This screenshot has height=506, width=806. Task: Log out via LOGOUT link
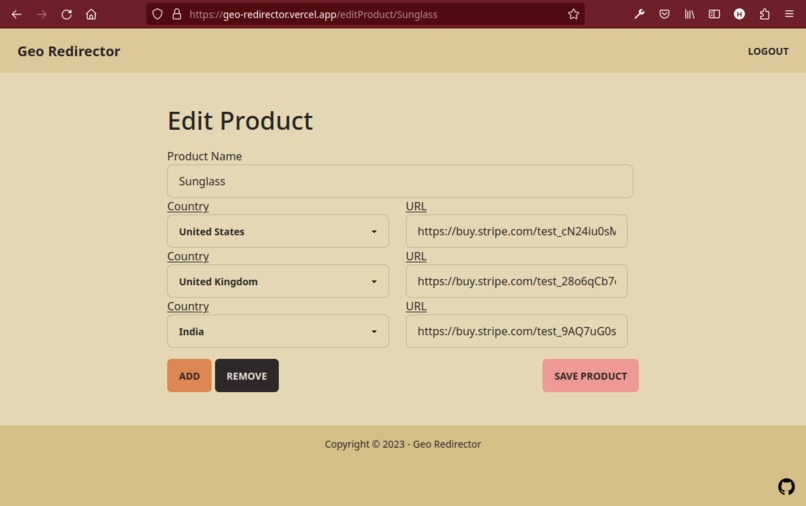[x=768, y=51]
